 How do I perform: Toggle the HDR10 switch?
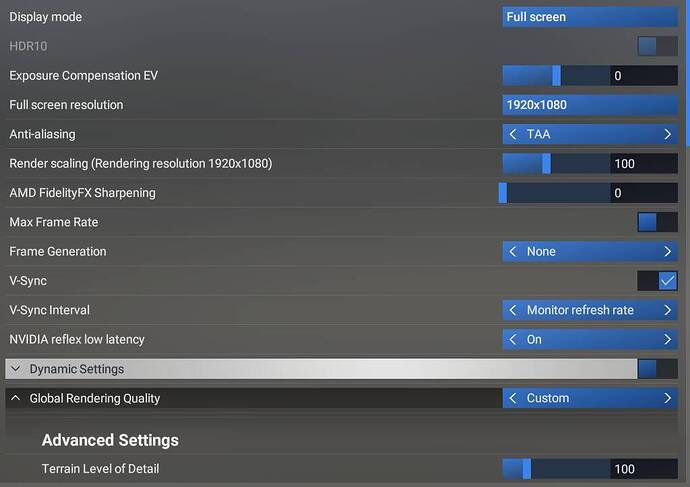pos(657,46)
